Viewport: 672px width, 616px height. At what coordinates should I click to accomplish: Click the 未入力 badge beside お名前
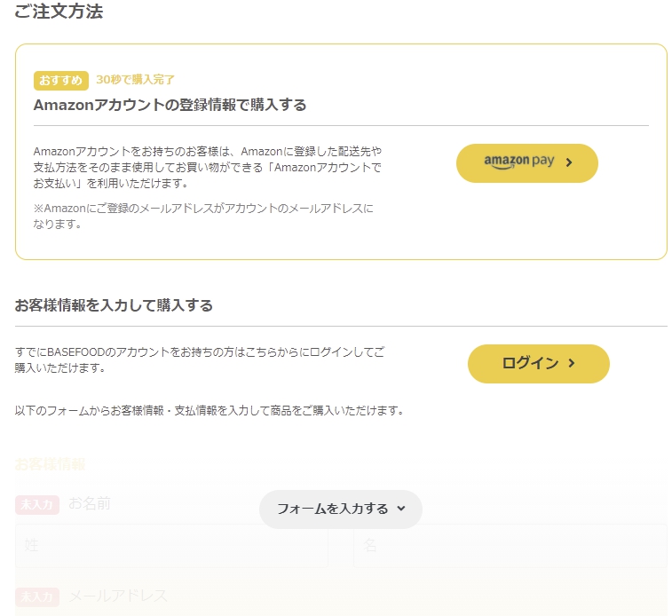click(x=37, y=505)
